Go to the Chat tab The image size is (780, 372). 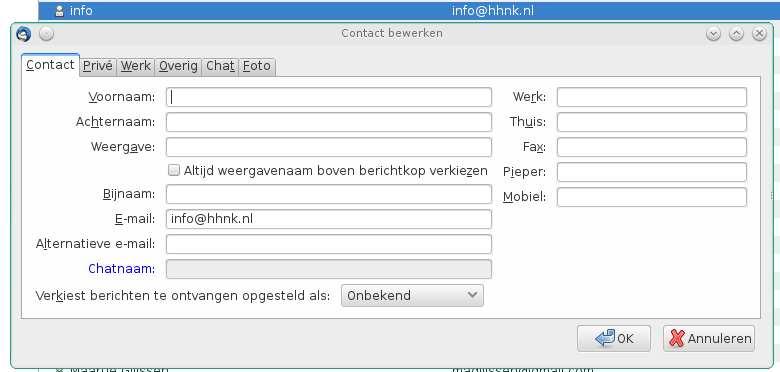(220, 66)
